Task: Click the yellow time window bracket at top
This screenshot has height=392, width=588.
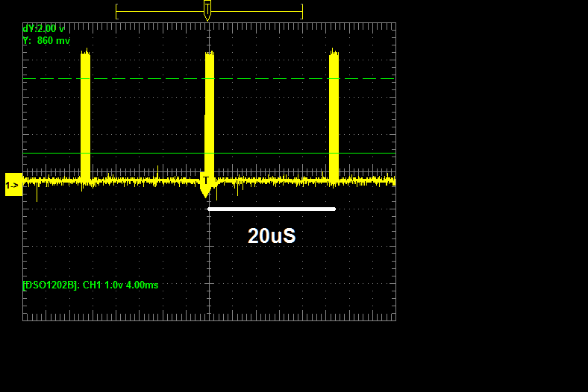Action: 209,12
